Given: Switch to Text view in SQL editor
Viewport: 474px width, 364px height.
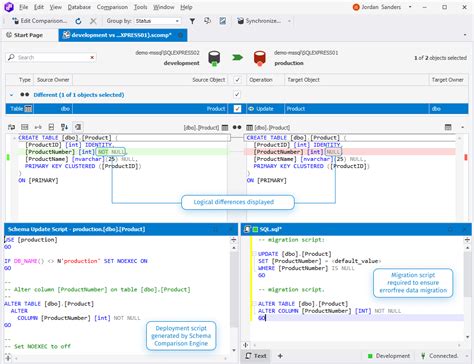Looking at the screenshot, I should 256,356.
